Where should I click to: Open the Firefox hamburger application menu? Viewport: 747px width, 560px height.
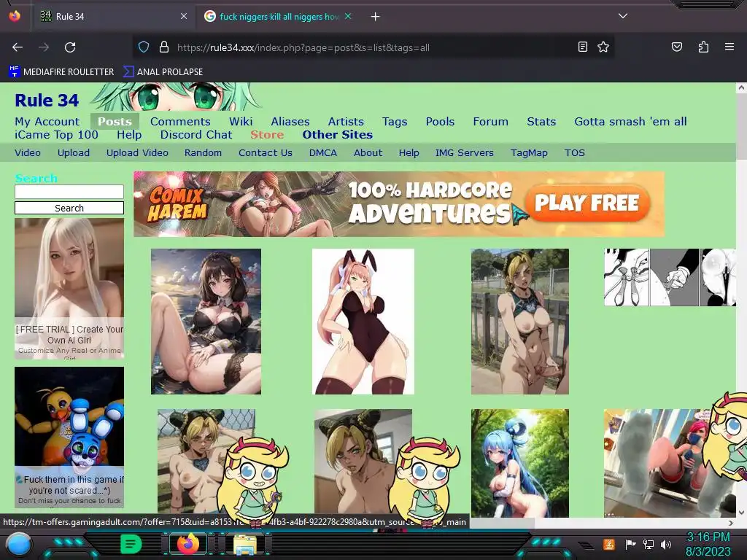[x=729, y=47]
